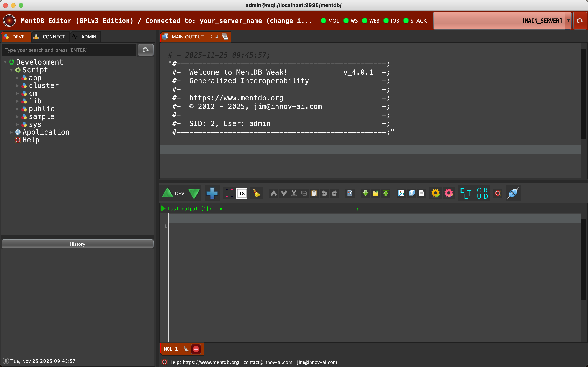
Task: Click the blue plug connector icon
Action: 513,193
